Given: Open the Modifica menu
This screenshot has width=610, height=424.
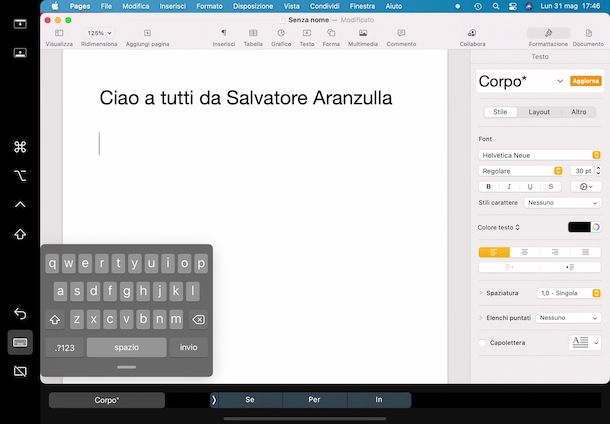Looking at the screenshot, I should pos(136,6).
